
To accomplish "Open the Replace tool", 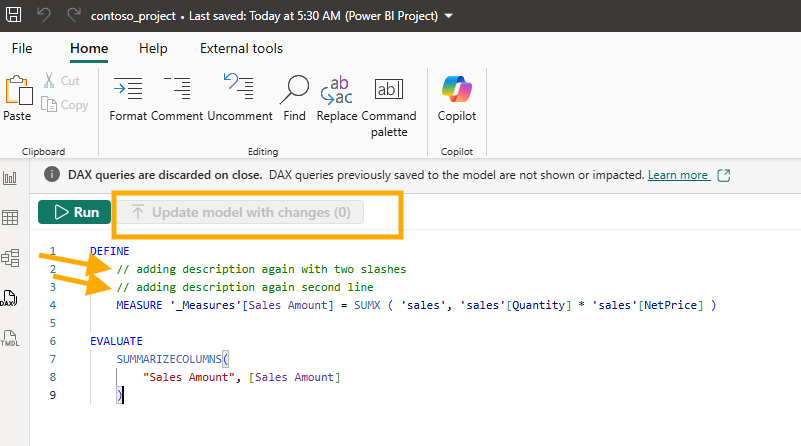I will (x=337, y=99).
